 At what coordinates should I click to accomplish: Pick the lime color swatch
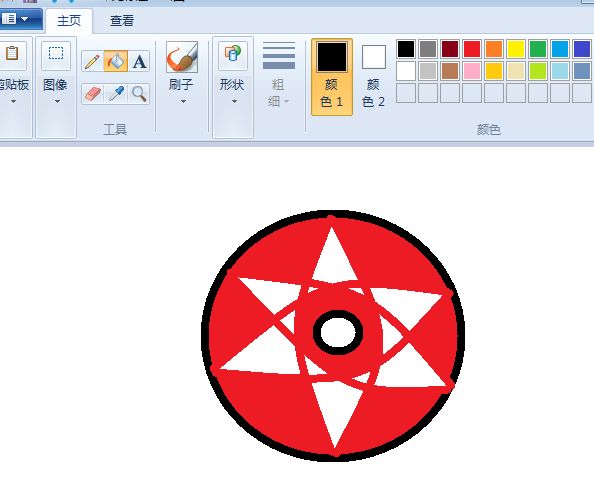tap(538, 71)
